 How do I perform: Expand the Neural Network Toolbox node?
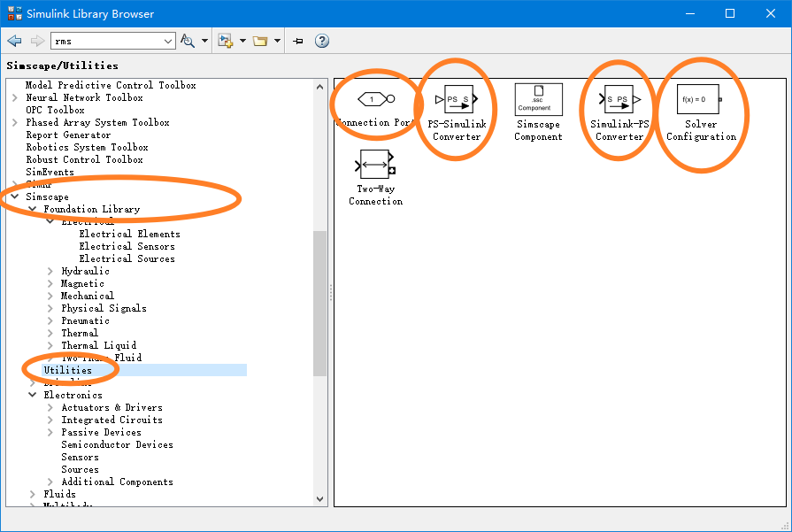point(15,97)
